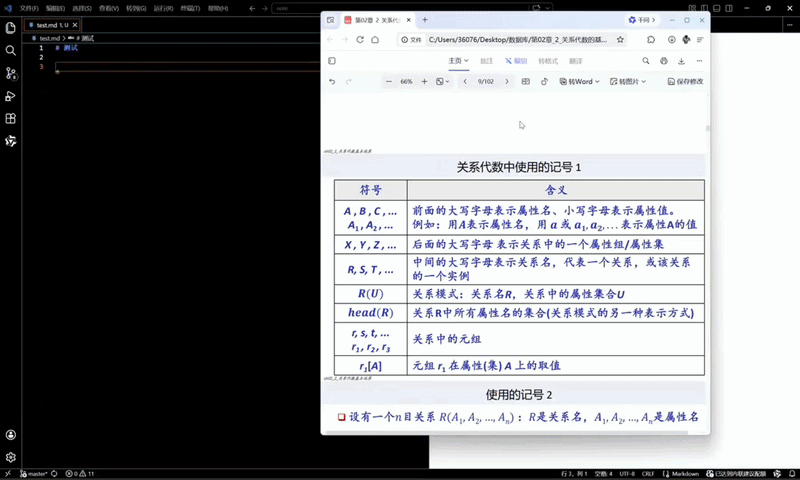Close the test.md editor tab
The height and width of the screenshot is (480, 800).
coord(75,25)
